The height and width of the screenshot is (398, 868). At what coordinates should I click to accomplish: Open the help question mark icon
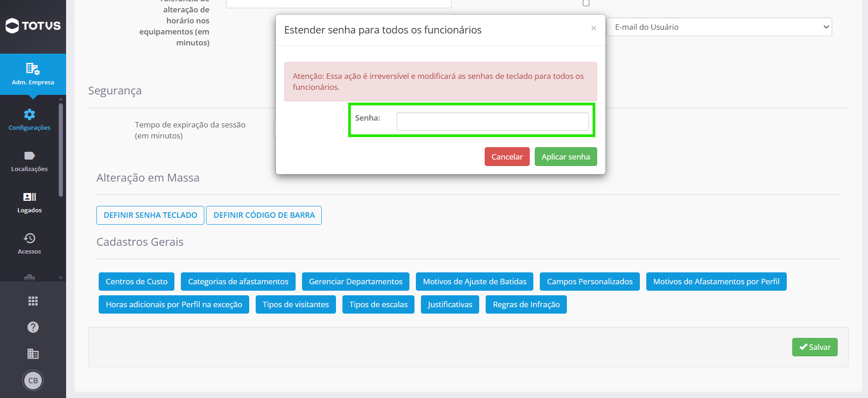pyautogui.click(x=33, y=327)
